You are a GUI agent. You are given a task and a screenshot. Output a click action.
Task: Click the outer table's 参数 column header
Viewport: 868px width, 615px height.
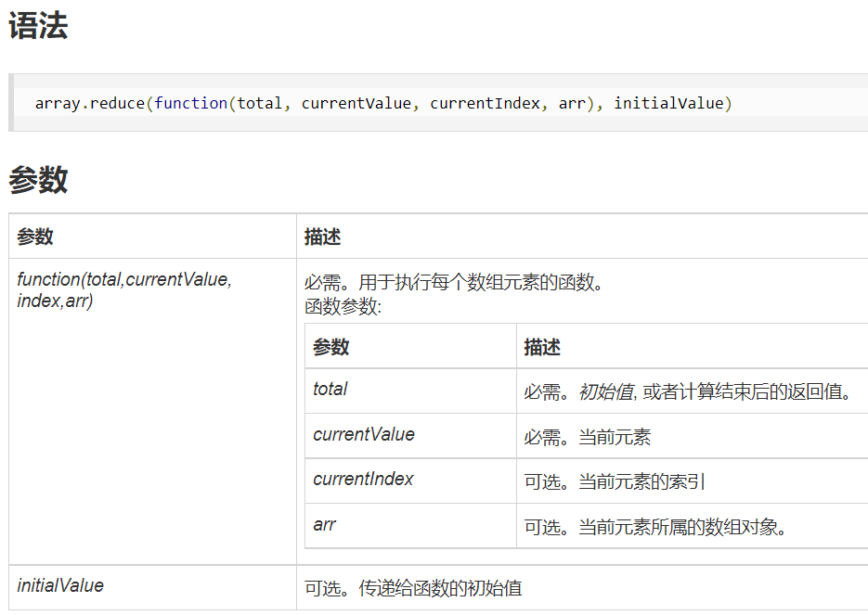pyautogui.click(x=35, y=237)
